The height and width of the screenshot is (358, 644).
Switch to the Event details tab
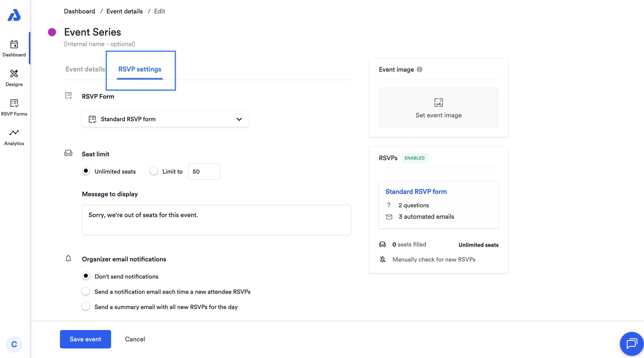pyautogui.click(x=85, y=69)
